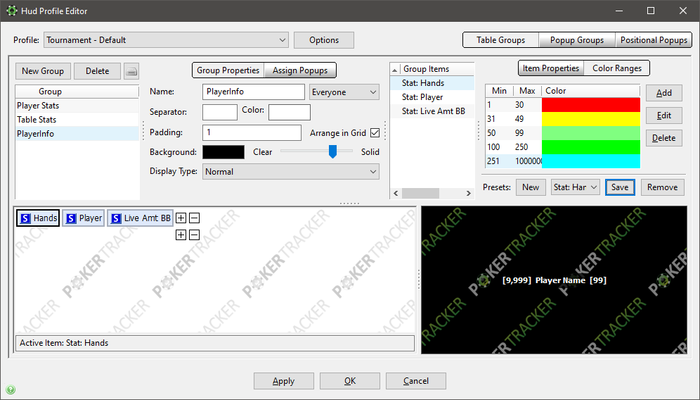This screenshot has width=700, height=400.
Task: Switch to Positional Popups tab
Action: tap(654, 40)
